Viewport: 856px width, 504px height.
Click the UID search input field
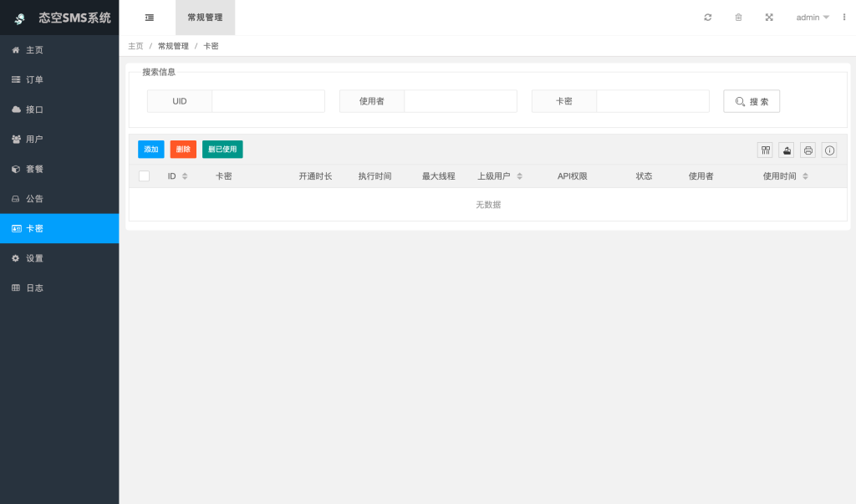click(x=267, y=100)
